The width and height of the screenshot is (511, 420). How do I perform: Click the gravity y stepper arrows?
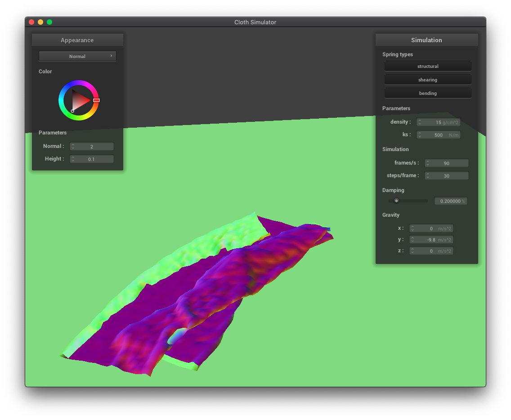(412, 240)
